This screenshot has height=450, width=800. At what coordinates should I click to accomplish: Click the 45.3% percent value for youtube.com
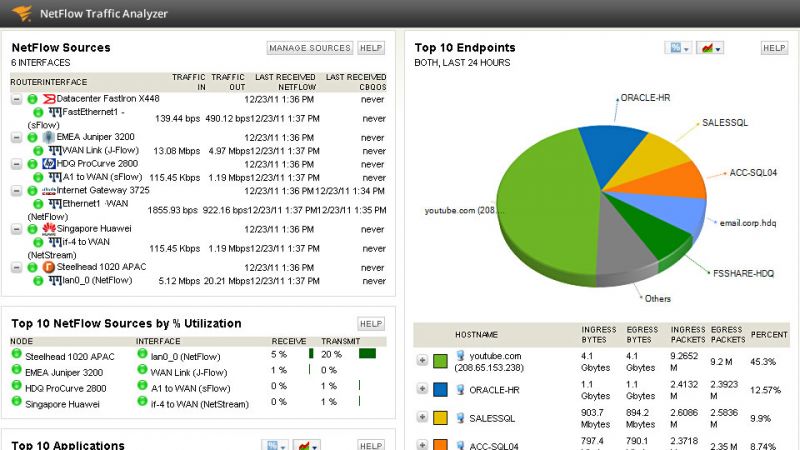763,362
